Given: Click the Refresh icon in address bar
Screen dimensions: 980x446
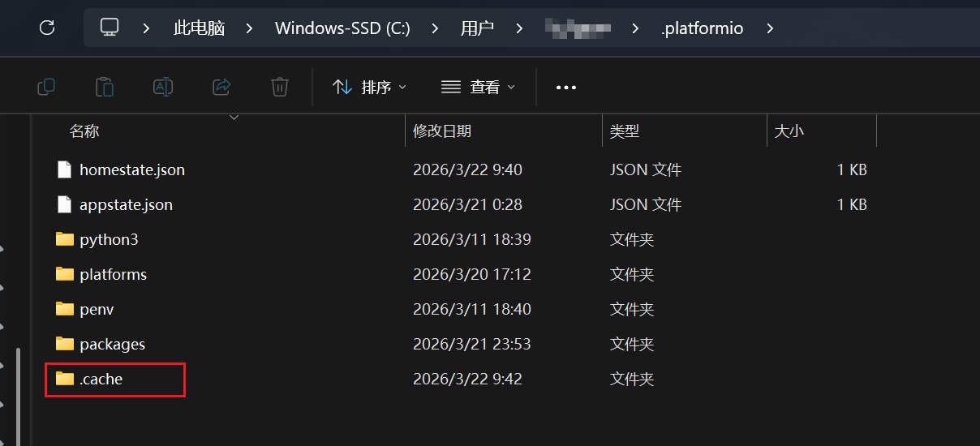Looking at the screenshot, I should [47, 28].
